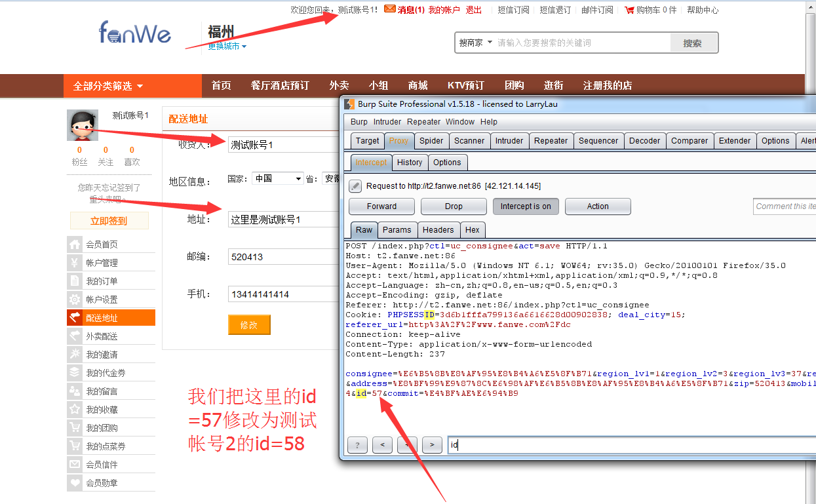This screenshot has height=504, width=816.
Task: Click the previous match '<' button in Burp
Action: 382,445
